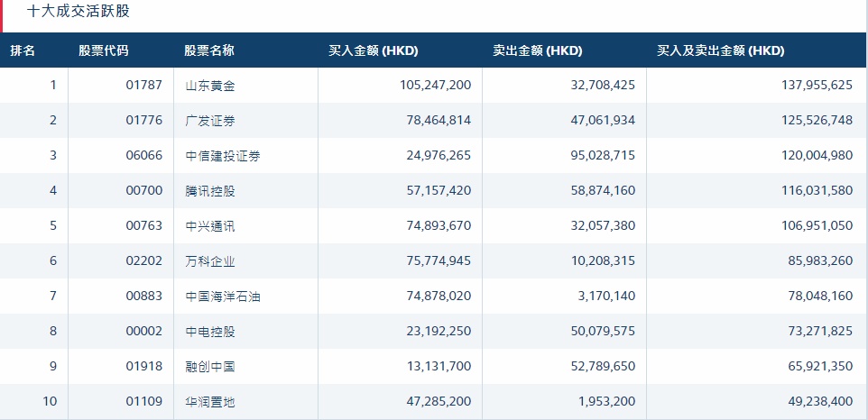The image size is (868, 420).
Task: Select total amount 106,951,050
Action: [817, 226]
